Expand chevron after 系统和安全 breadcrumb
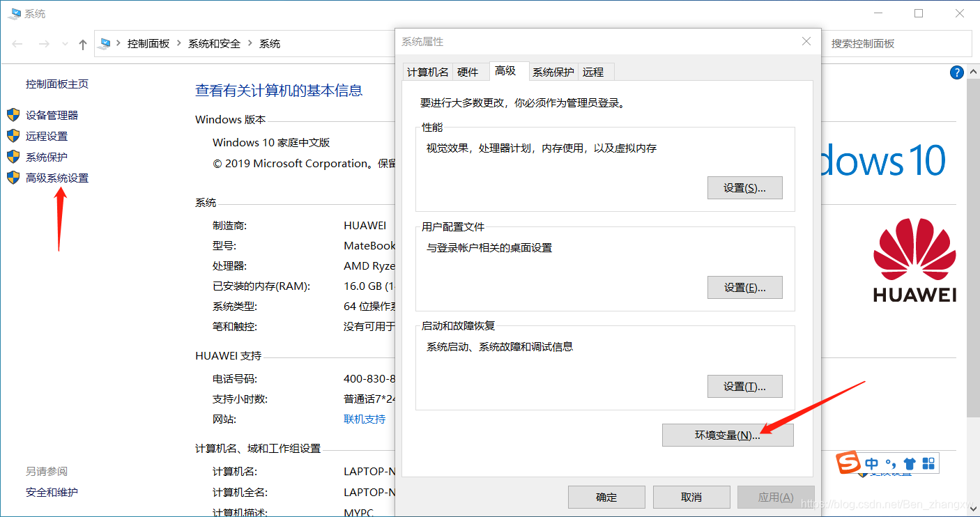 250,44
